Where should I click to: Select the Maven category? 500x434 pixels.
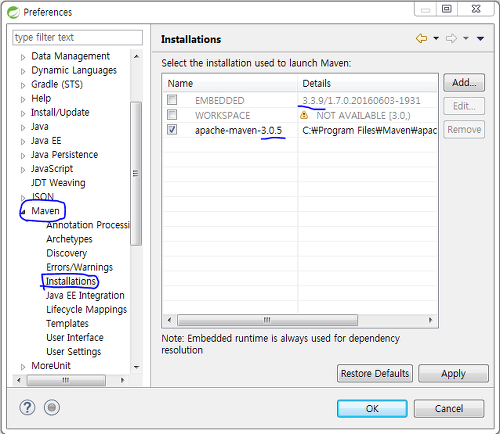[x=45, y=211]
